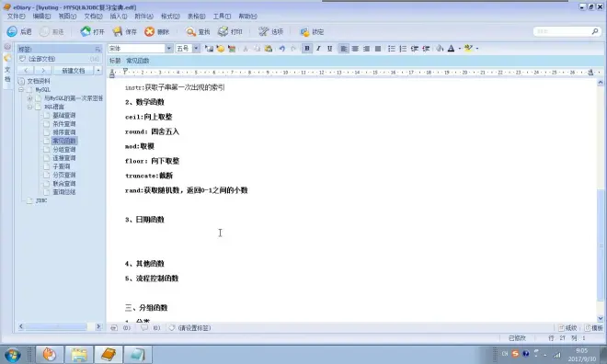The image size is (607, 364).
Task: Toggle underline formatting button
Action: click(x=330, y=49)
